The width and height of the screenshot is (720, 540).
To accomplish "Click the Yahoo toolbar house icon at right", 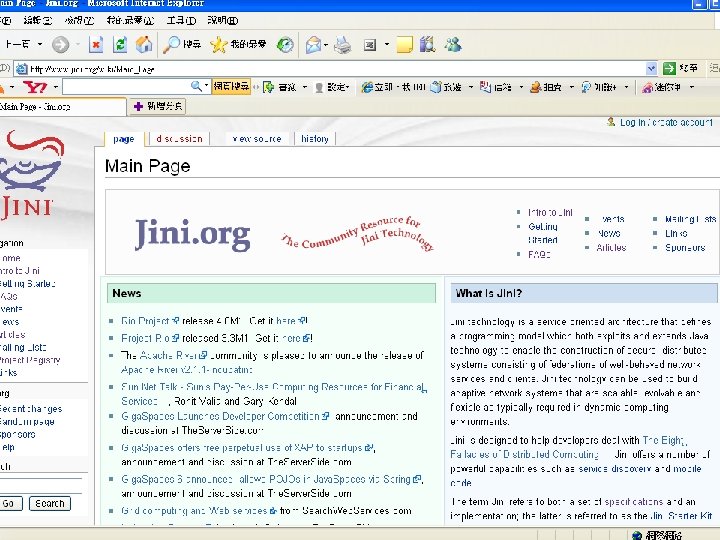I will (648, 87).
